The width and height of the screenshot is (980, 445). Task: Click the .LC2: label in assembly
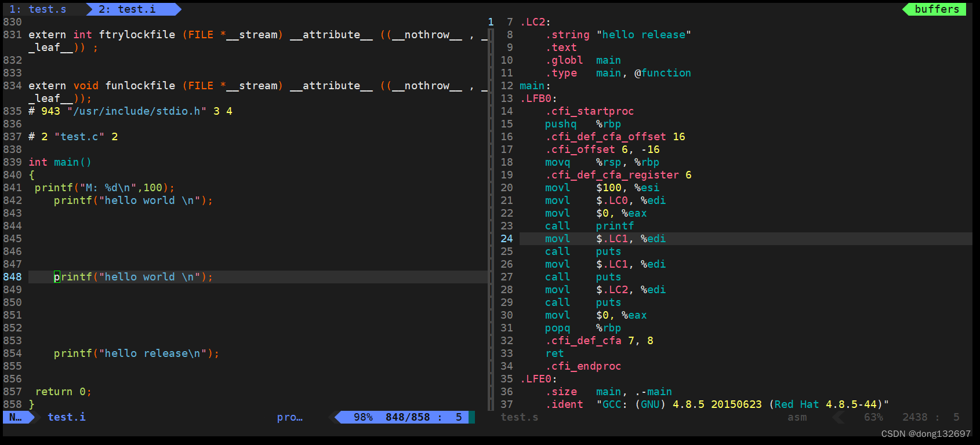coord(535,22)
